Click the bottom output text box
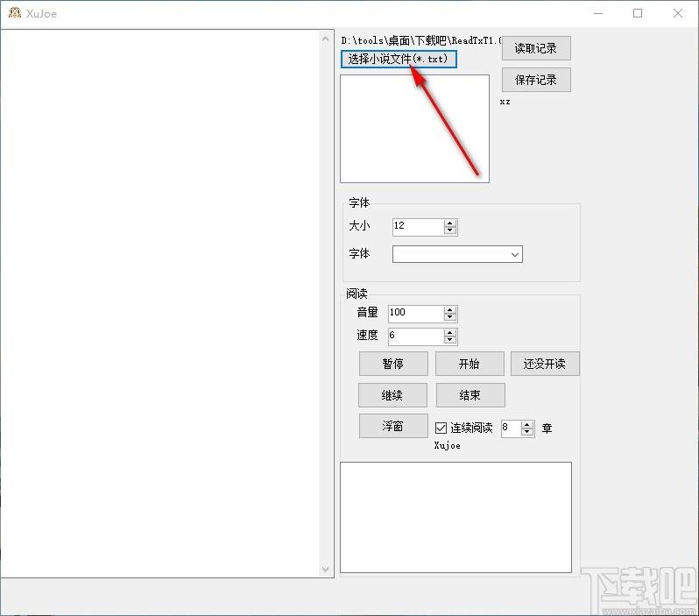The image size is (699, 616). 455,517
